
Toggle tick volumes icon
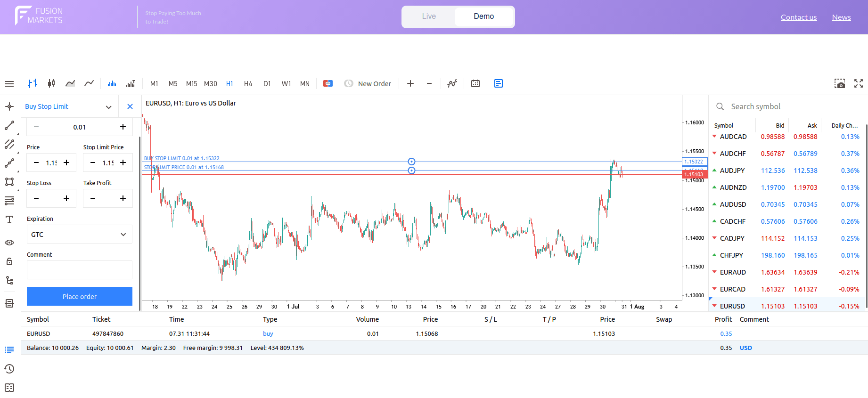coord(112,83)
